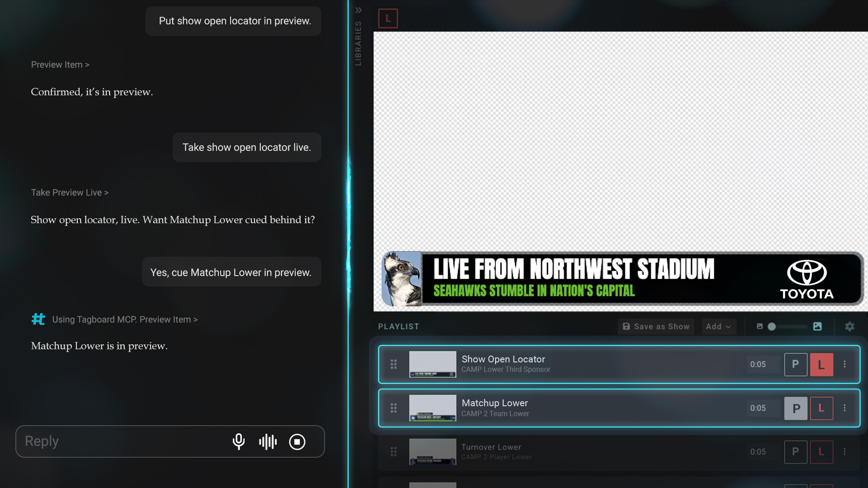
Task: Toggle preview P for Matchup Lower
Action: pyautogui.click(x=796, y=408)
